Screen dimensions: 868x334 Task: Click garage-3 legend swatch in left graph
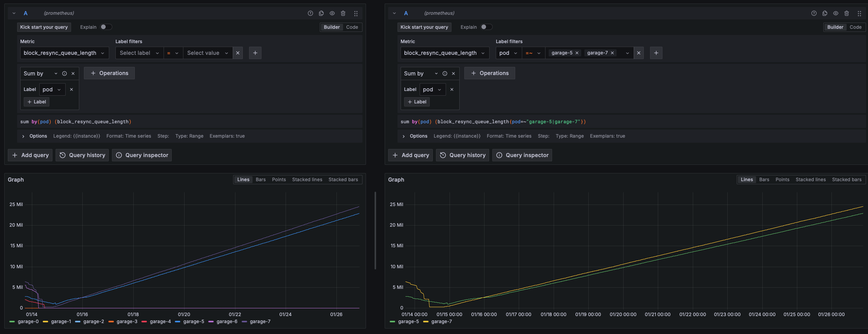(111, 322)
